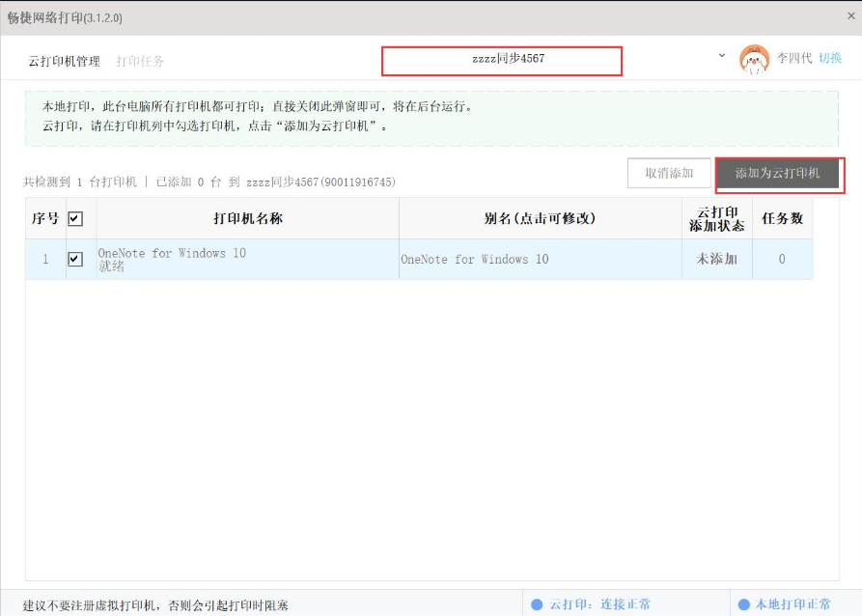Screen dimensions: 862x616
Task: Close the 畅捷网络打印 window
Action: click(851, 16)
